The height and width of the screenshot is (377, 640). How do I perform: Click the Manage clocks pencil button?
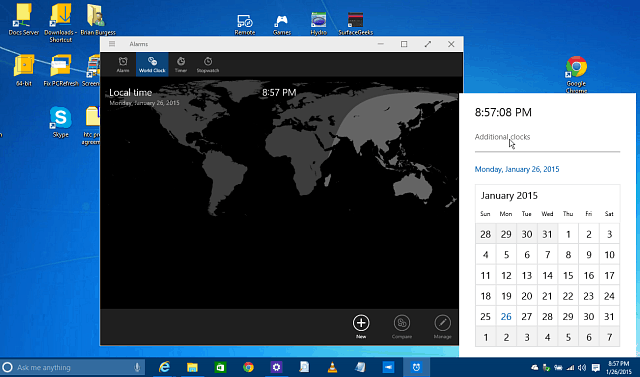coord(442,326)
